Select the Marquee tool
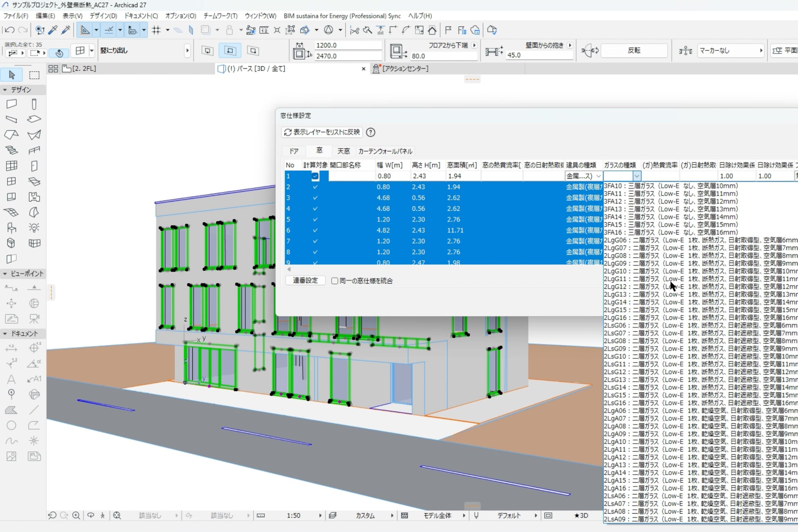 (x=34, y=75)
